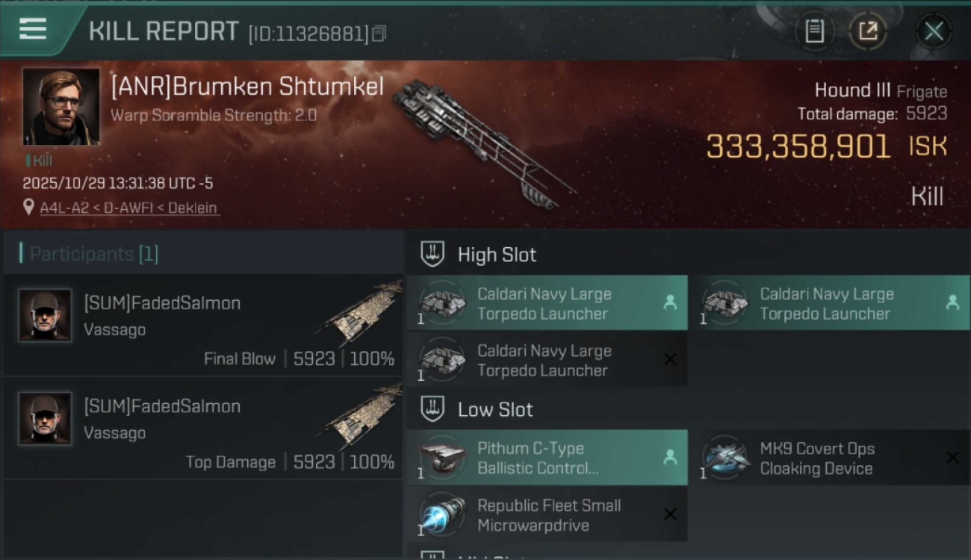This screenshot has width=971, height=560.
Task: Click the location pin icon
Action: [29, 208]
